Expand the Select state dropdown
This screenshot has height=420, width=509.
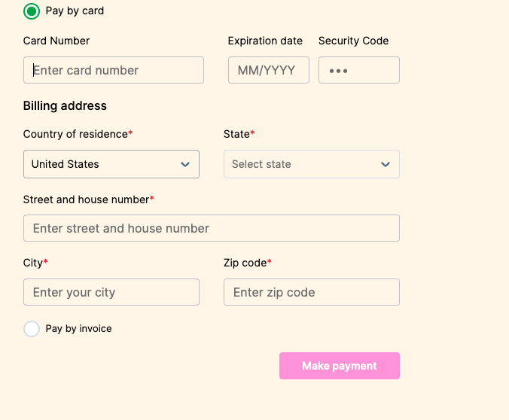tap(301, 164)
